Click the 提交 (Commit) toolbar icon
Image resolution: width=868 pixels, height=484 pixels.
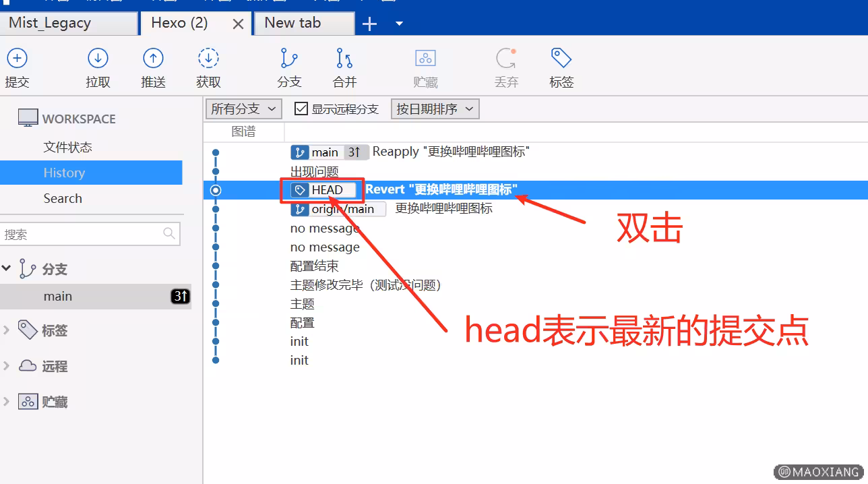tap(17, 59)
